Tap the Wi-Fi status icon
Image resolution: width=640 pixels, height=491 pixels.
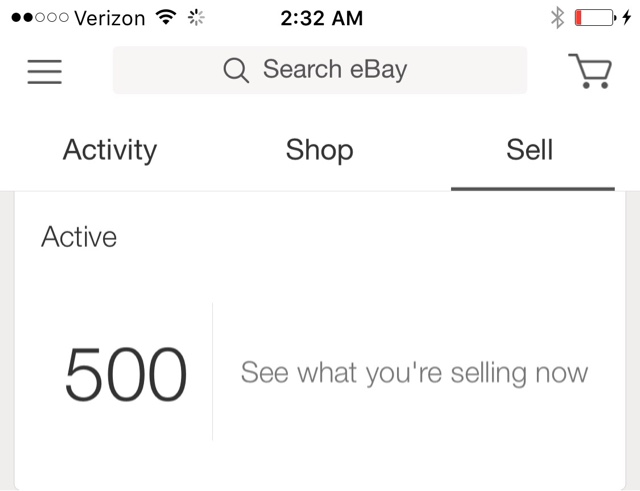tap(166, 18)
